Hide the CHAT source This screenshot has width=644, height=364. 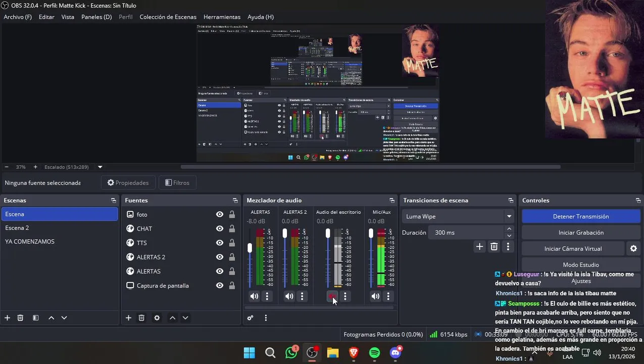pyautogui.click(x=220, y=229)
